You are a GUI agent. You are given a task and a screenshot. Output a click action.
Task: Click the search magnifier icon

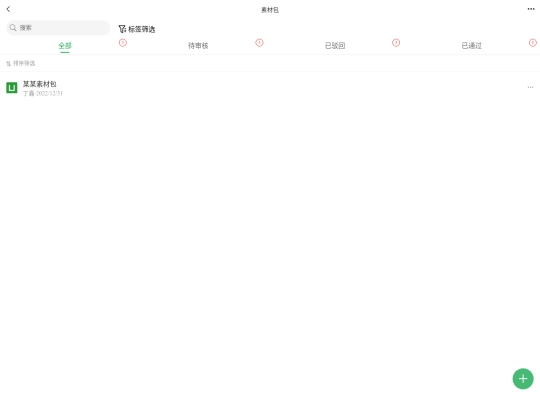click(x=13, y=28)
